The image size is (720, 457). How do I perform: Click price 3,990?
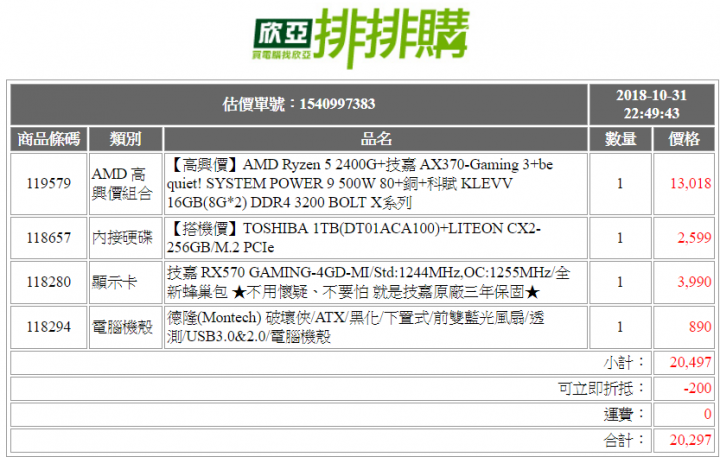694,282
